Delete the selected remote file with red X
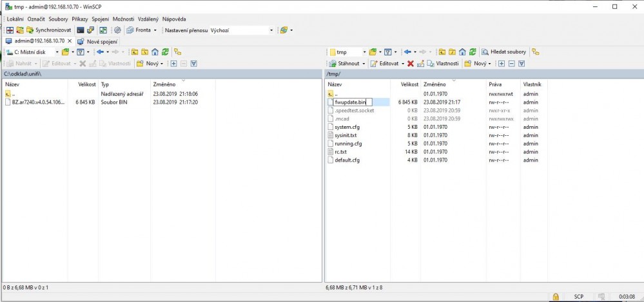This screenshot has width=644, height=302. [x=410, y=64]
